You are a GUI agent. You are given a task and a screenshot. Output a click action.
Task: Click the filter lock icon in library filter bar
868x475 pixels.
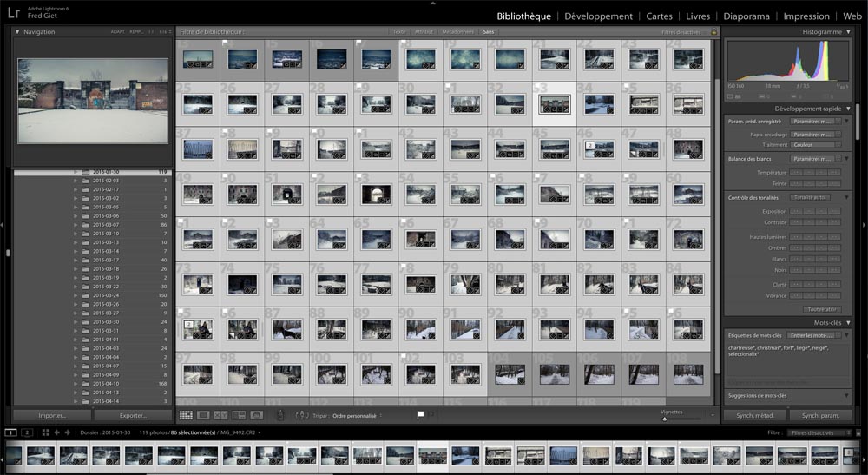point(713,32)
